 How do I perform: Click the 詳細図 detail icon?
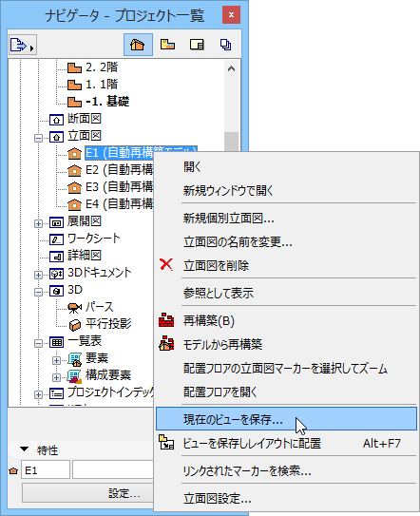pyautogui.click(x=56, y=257)
